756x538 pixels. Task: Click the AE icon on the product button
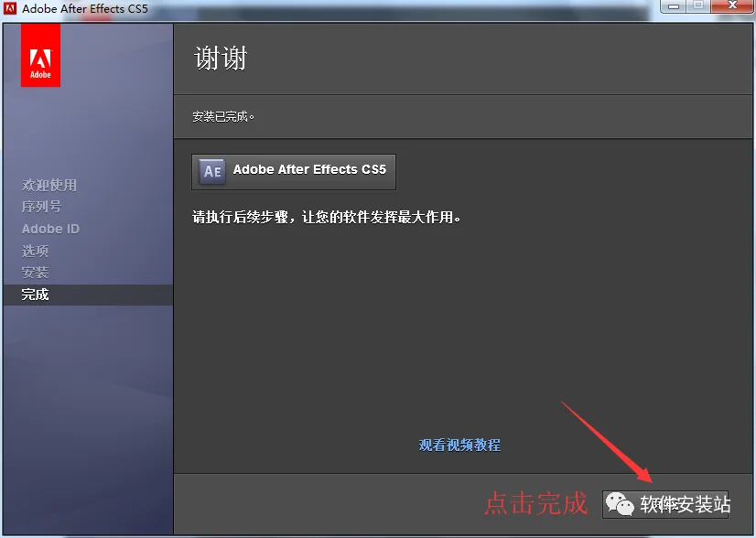tap(212, 171)
